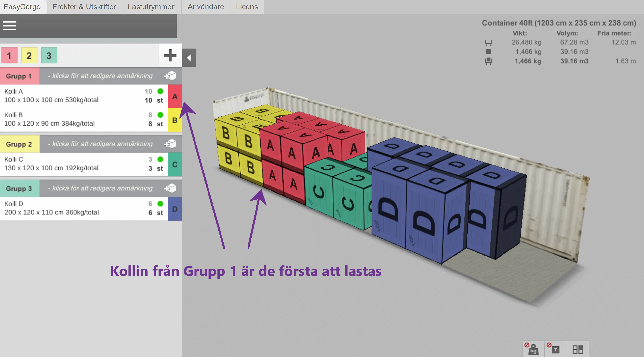Select group 2 yellow number button
Screen dimensions: 644x357
tap(29, 56)
